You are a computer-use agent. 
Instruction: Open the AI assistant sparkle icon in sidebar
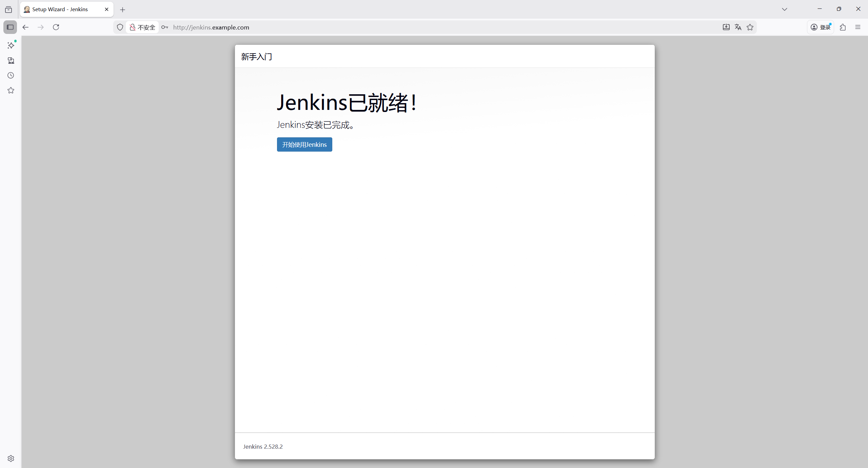tap(11, 45)
